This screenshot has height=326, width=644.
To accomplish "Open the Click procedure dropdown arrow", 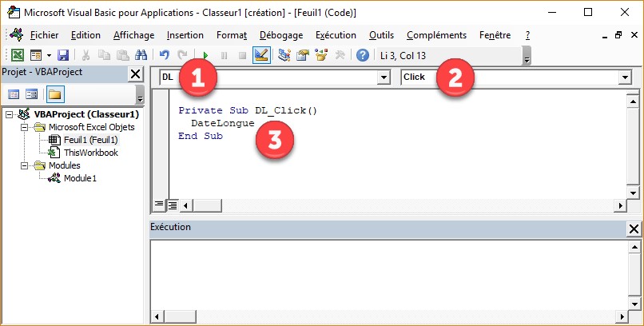I will 625,78.
